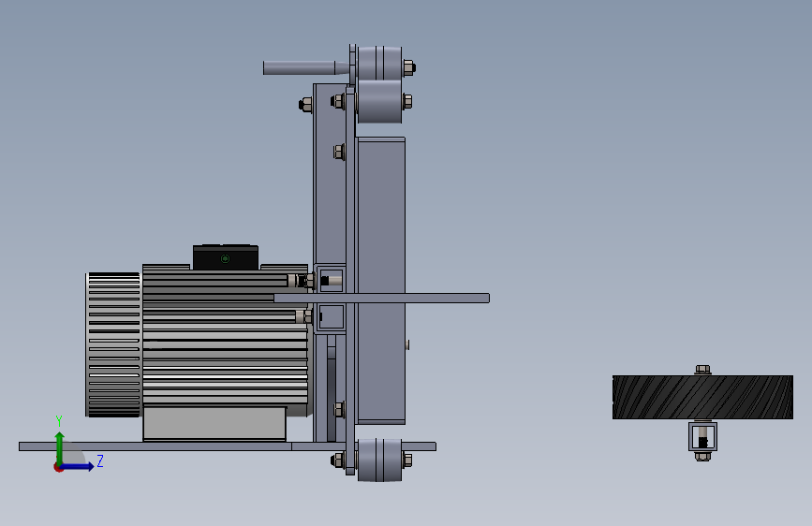Select the nut on frame beside guard top

click(x=339, y=153)
